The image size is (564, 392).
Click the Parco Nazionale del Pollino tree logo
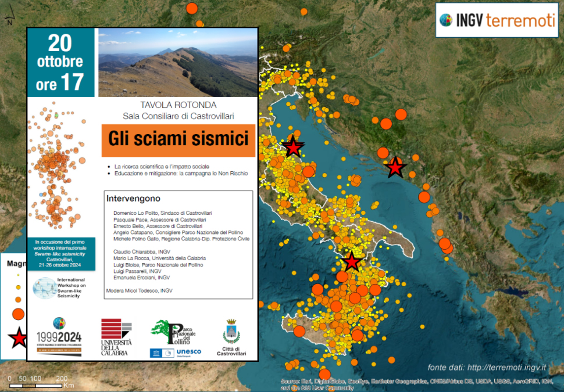173,332
